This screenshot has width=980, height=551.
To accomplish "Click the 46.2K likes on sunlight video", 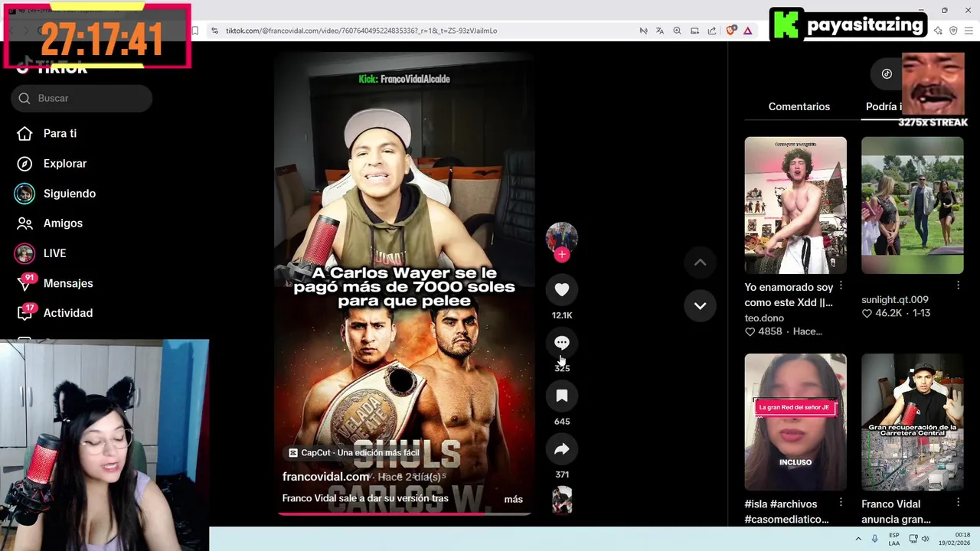I will click(887, 313).
